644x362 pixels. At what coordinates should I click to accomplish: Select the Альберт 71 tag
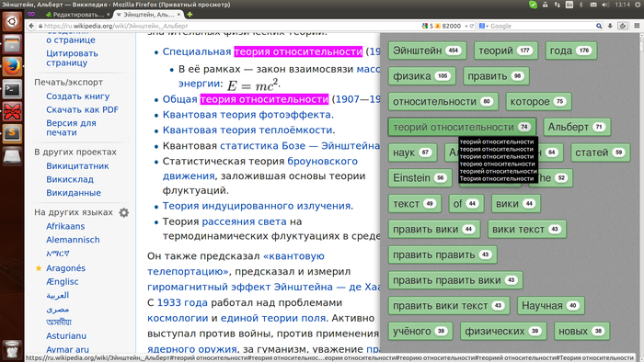(577, 127)
